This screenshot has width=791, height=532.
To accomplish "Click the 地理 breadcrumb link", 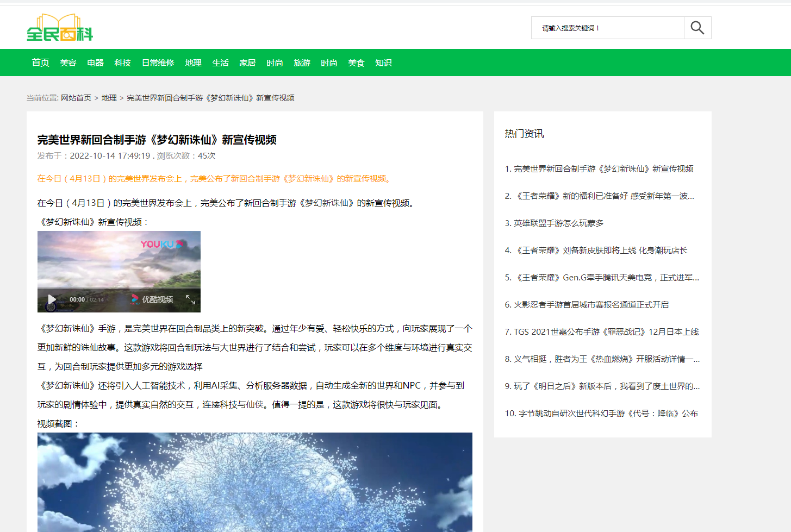I will 109,98.
